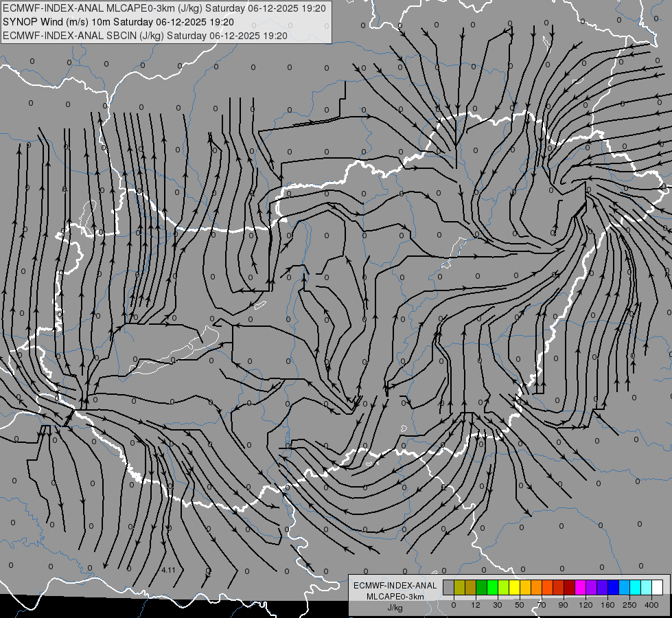Choose the dark red legend swatch
Image resolution: width=672 pixels, height=618 pixels.
coord(570,587)
